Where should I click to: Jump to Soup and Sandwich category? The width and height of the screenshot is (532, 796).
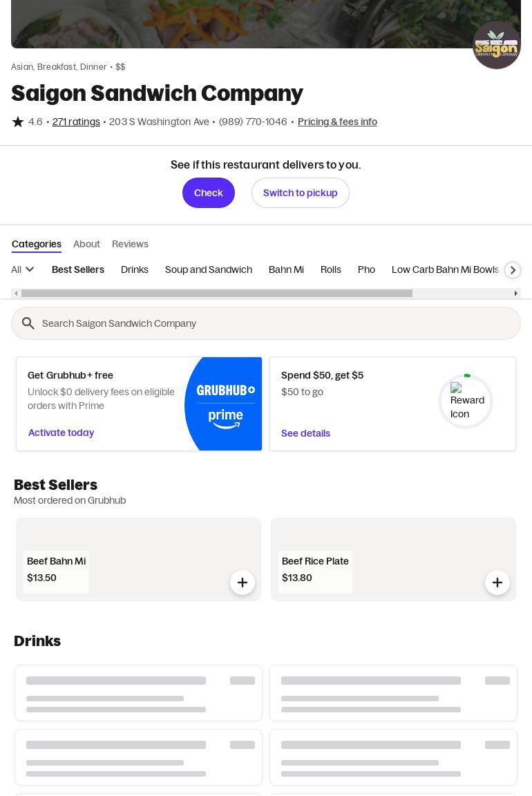click(x=208, y=269)
